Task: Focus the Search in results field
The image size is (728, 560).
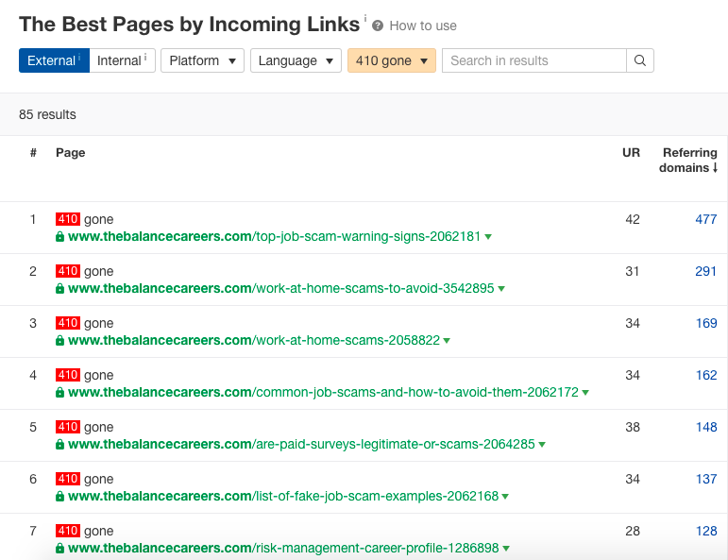Action: [533, 60]
